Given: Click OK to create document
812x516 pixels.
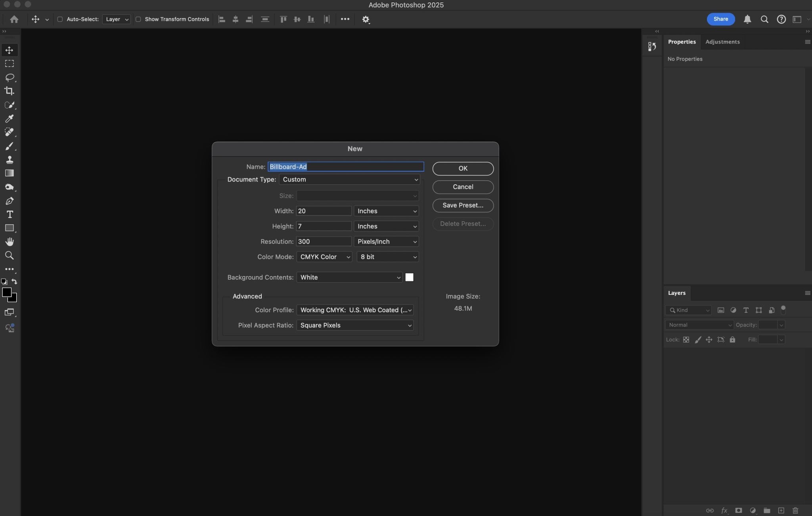Looking at the screenshot, I should tap(463, 168).
